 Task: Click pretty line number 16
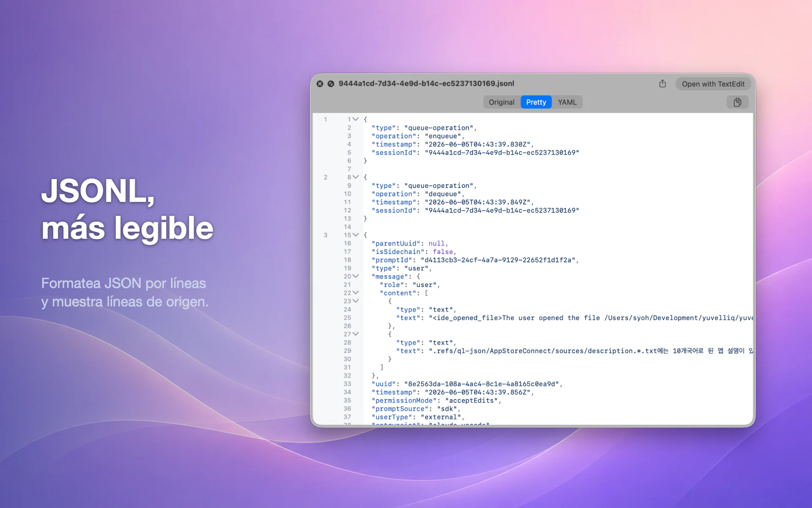(x=347, y=243)
